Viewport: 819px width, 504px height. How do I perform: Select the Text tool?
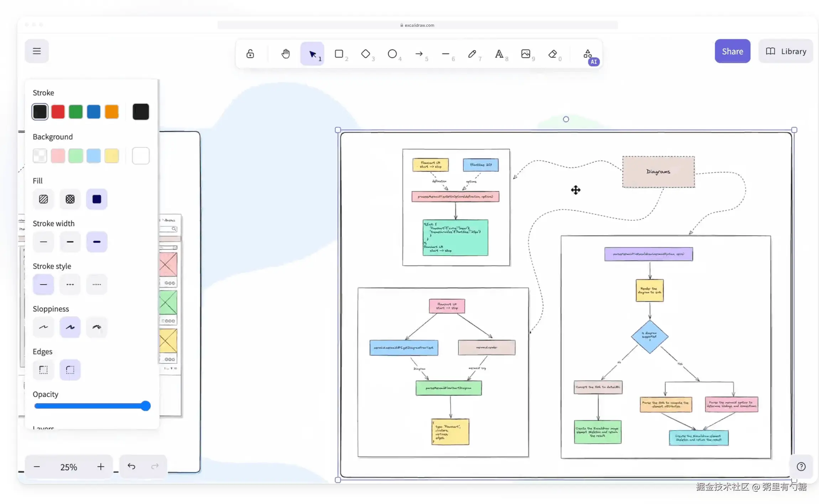499,54
